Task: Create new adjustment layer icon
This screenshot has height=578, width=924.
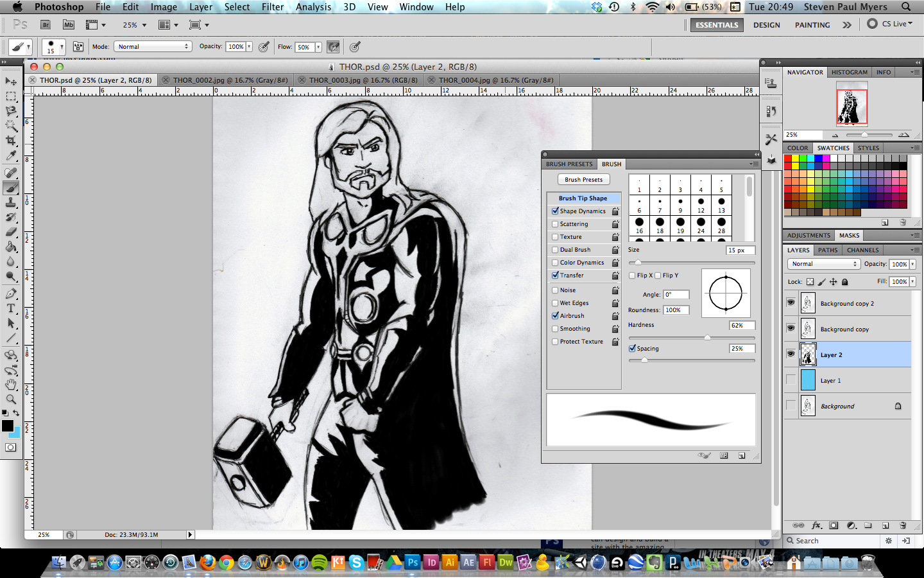Action: pos(851,525)
